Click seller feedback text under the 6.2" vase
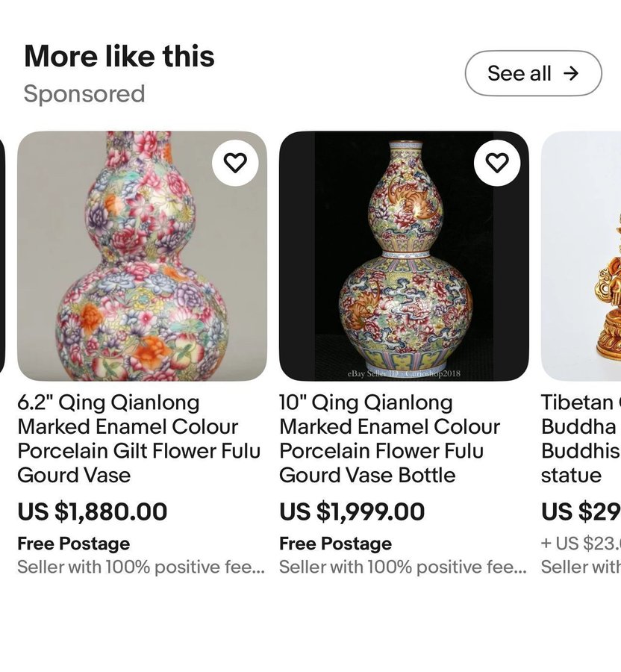This screenshot has height=672, width=621. point(140,567)
